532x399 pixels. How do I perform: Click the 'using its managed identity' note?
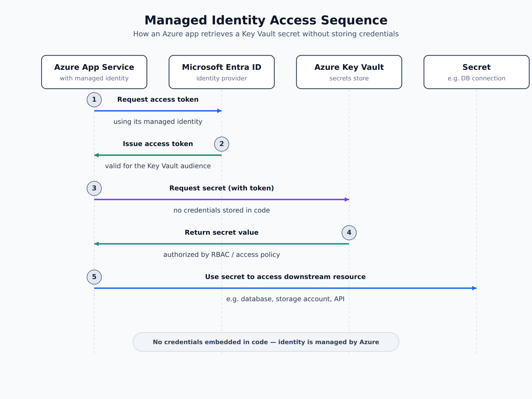[158, 122]
